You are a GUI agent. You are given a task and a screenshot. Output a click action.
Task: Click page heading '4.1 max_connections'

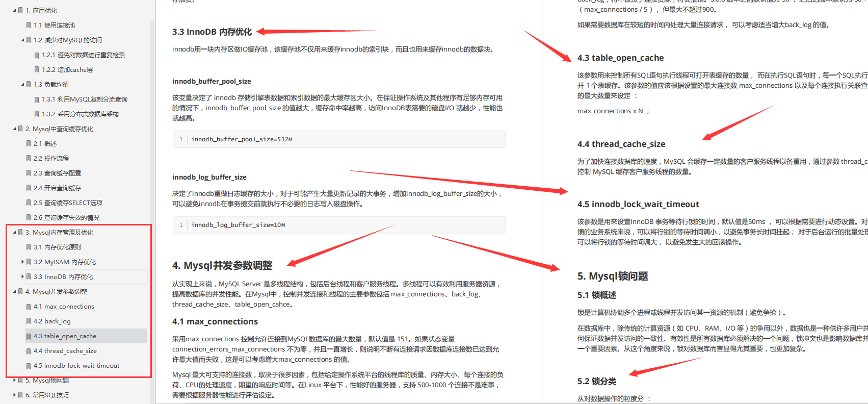pos(215,321)
